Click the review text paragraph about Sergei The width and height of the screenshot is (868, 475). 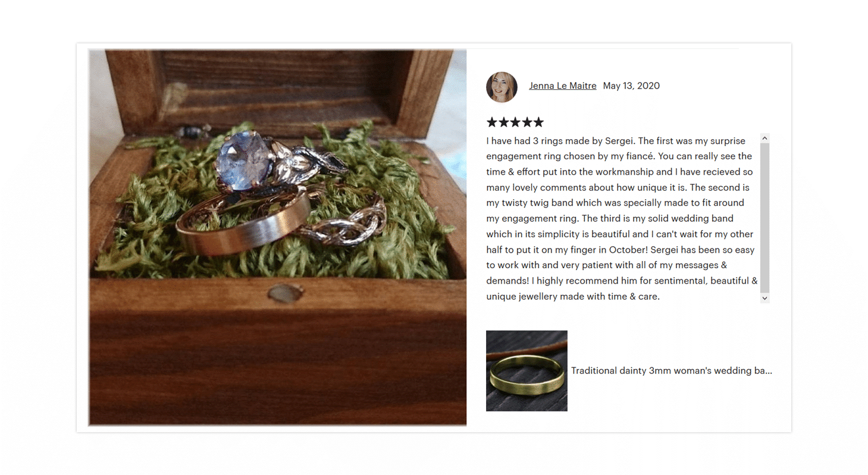point(622,218)
